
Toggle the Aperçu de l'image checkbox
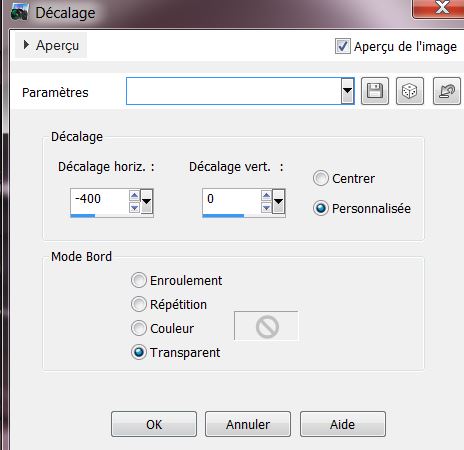343,46
